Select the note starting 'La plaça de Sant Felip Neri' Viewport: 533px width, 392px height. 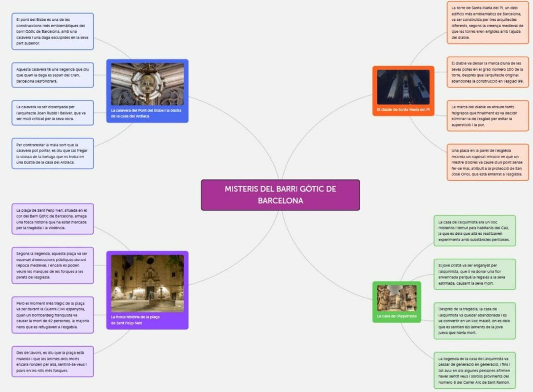click(53, 219)
